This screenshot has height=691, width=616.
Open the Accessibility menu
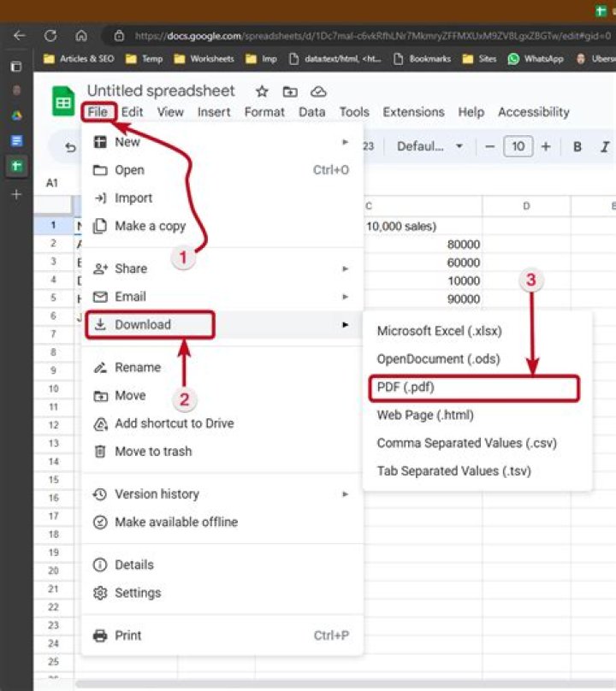pos(534,112)
